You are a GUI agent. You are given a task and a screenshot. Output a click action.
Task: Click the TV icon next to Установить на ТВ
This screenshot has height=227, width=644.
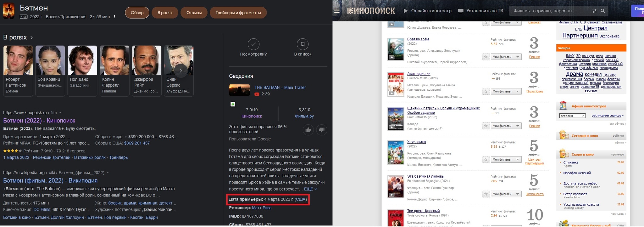(461, 11)
